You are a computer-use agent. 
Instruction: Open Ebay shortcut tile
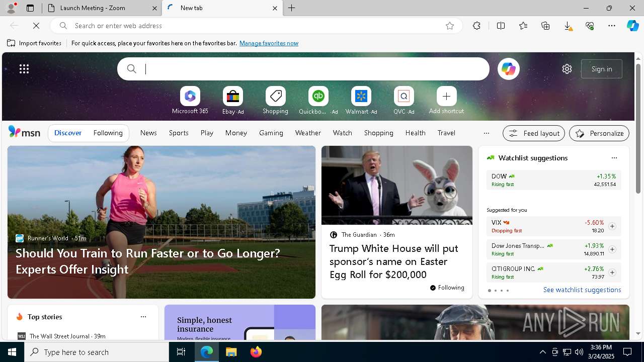pyautogui.click(x=233, y=101)
